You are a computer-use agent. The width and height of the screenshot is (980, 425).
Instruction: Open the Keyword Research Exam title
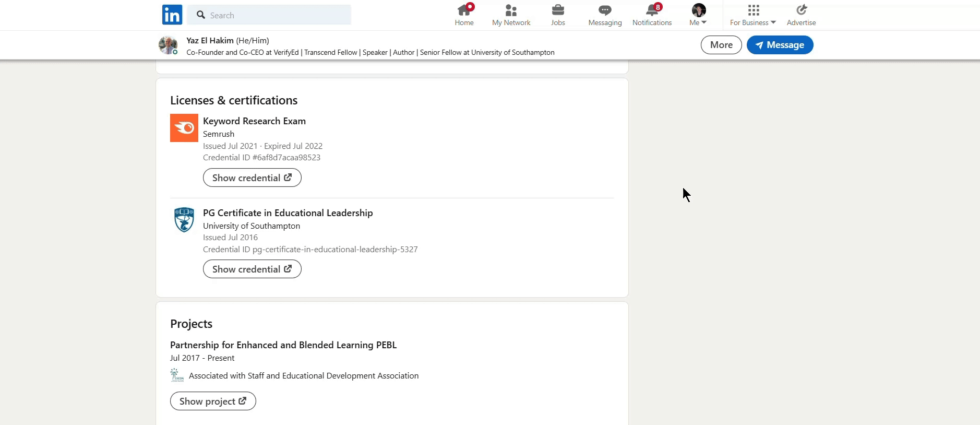pyautogui.click(x=255, y=121)
